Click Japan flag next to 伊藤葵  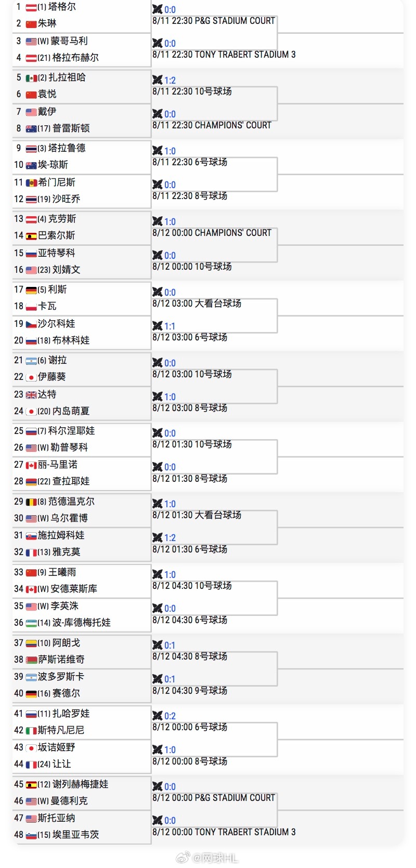(x=31, y=377)
